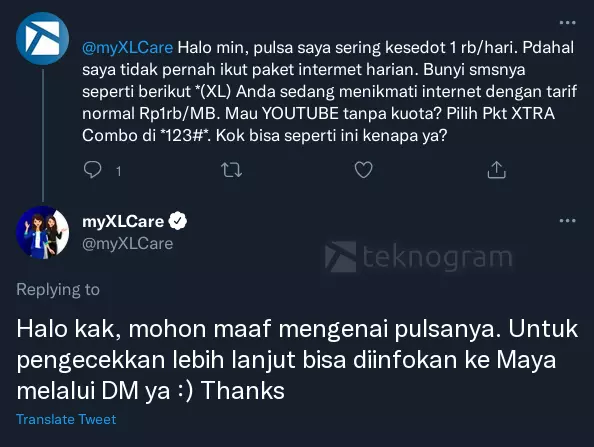
Task: Click the verified badge next to myXLCare
Action: 178,221
